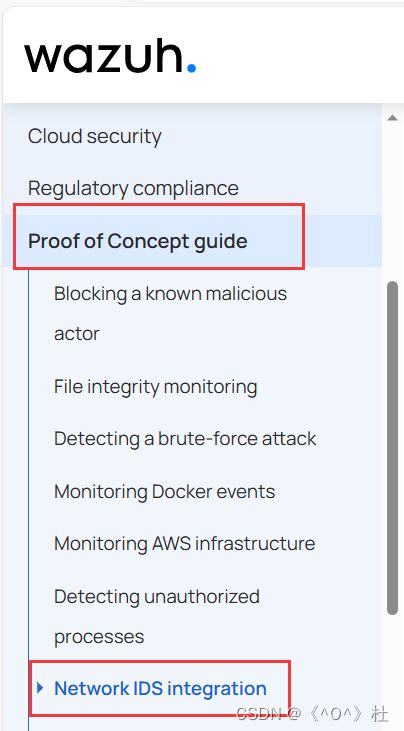Open the Regulatory compliance section
This screenshot has width=404, height=731.
(133, 188)
